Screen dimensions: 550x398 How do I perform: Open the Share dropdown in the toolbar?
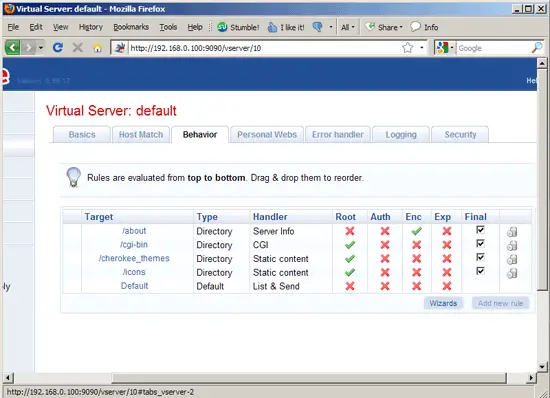click(x=384, y=27)
